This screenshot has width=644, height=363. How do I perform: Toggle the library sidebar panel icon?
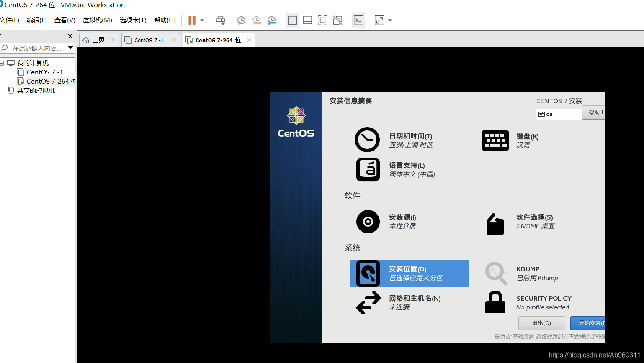292,20
